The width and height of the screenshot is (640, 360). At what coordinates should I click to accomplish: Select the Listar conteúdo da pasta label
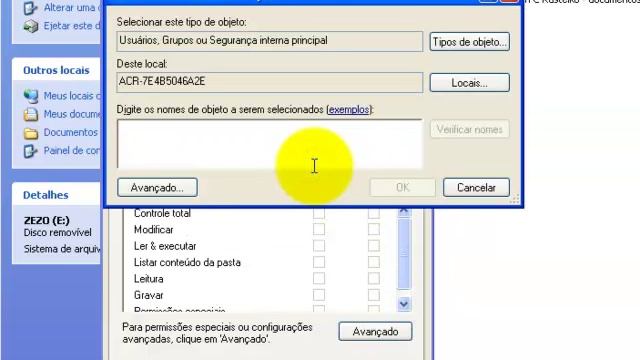187,262
